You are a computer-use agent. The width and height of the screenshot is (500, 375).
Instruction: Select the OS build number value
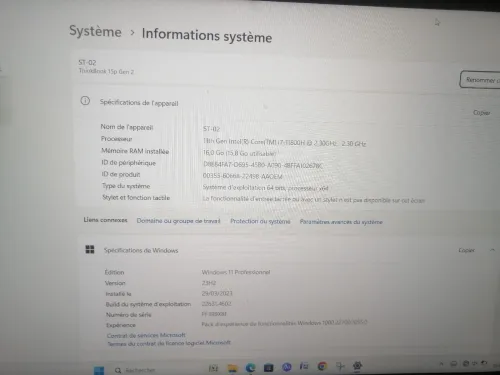[216, 304]
